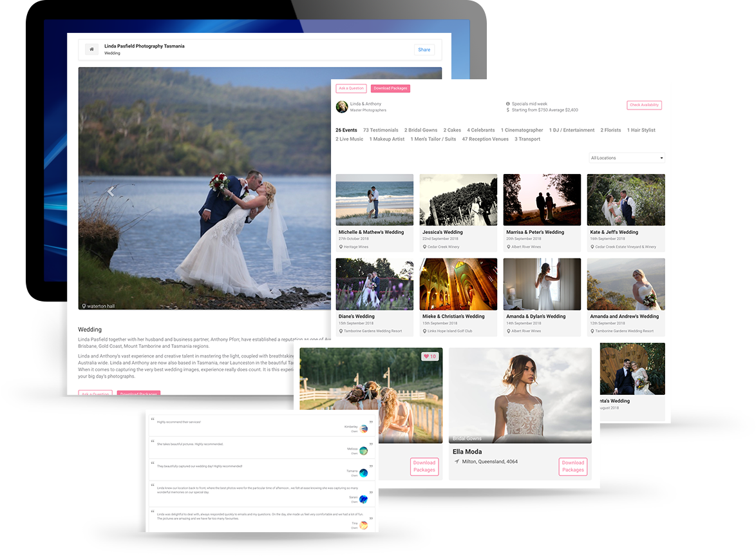
Task: Switch to the 2 Live Music tab
Action: point(350,139)
